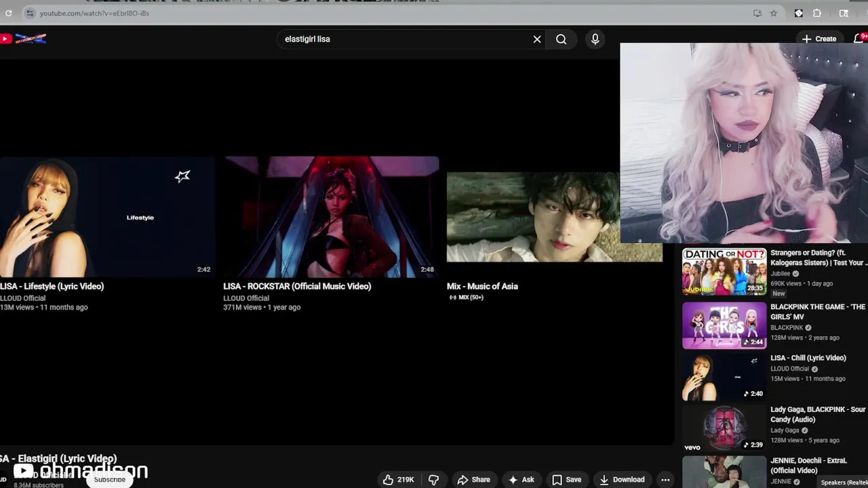868x488 pixels.
Task: Click the install/cast icon in the address bar
Action: pyautogui.click(x=757, y=13)
